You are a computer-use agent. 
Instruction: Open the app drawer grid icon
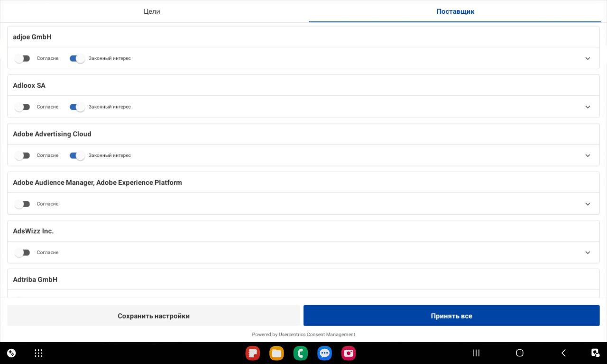[x=39, y=353]
